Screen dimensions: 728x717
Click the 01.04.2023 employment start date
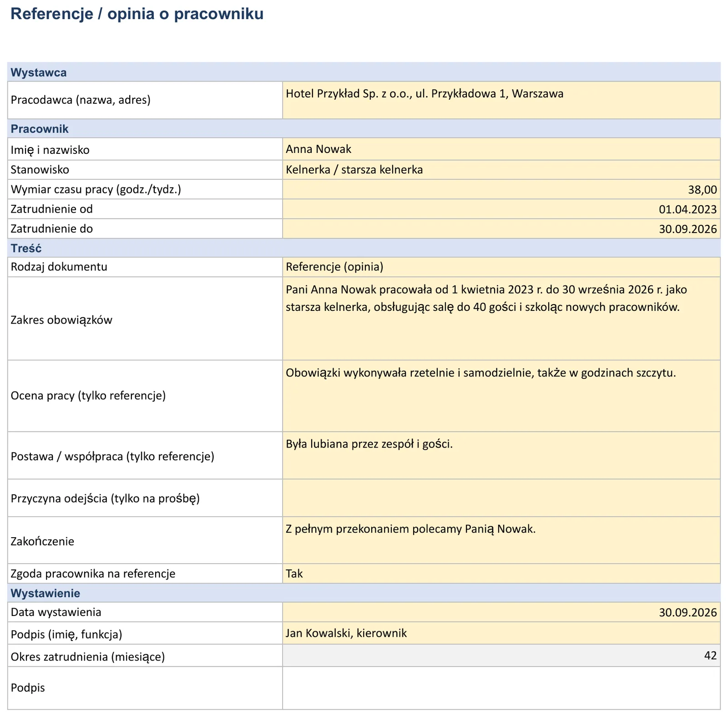[501, 209]
